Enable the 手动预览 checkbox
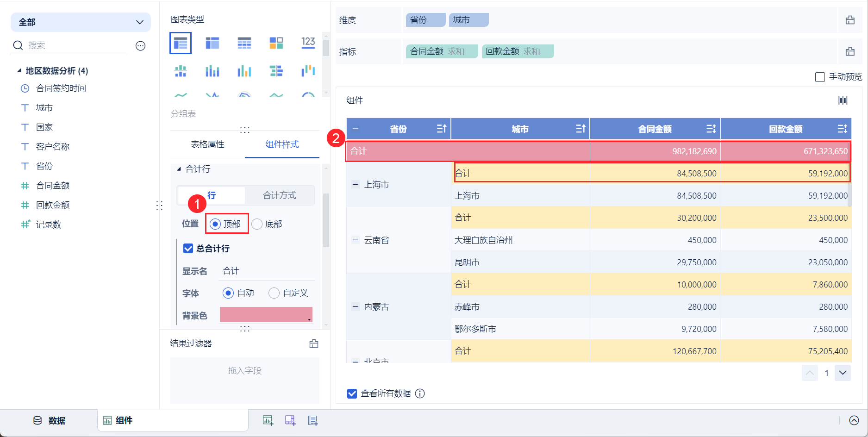 [820, 77]
